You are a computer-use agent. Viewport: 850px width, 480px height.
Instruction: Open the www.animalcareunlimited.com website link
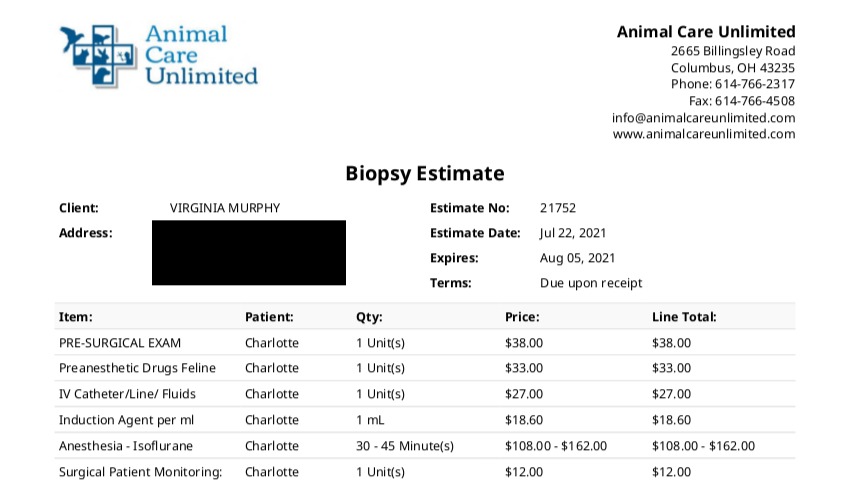pos(703,134)
